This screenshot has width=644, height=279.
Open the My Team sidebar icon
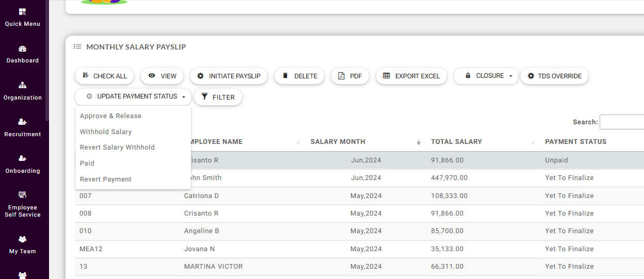point(22,244)
